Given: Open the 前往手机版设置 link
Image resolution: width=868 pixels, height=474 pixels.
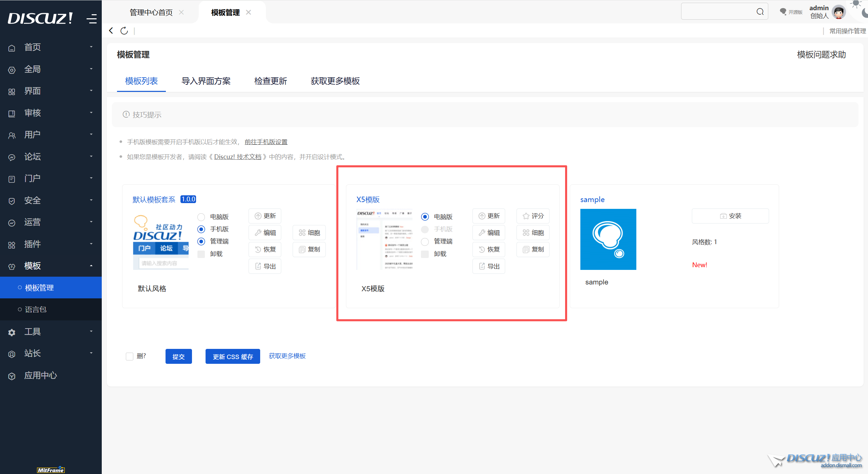Looking at the screenshot, I should click(266, 142).
